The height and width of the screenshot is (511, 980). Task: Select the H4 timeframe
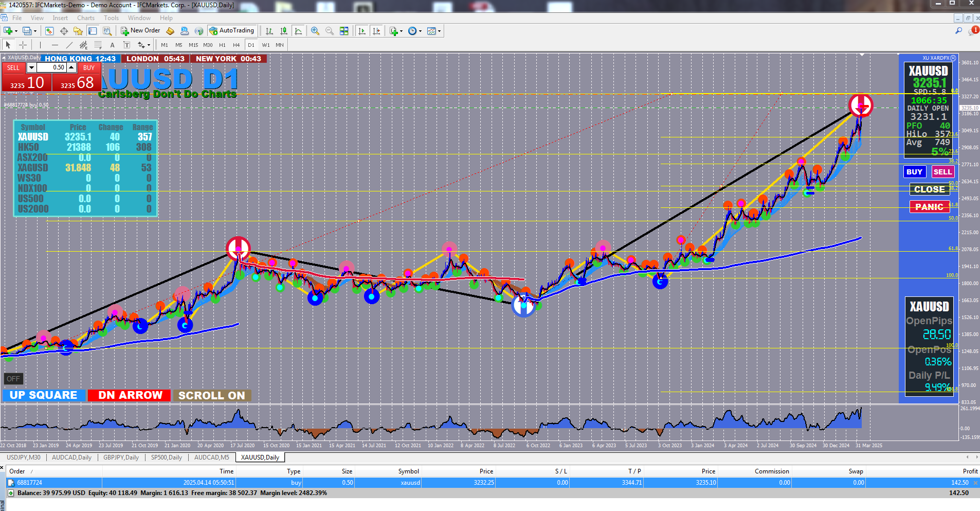coord(237,45)
